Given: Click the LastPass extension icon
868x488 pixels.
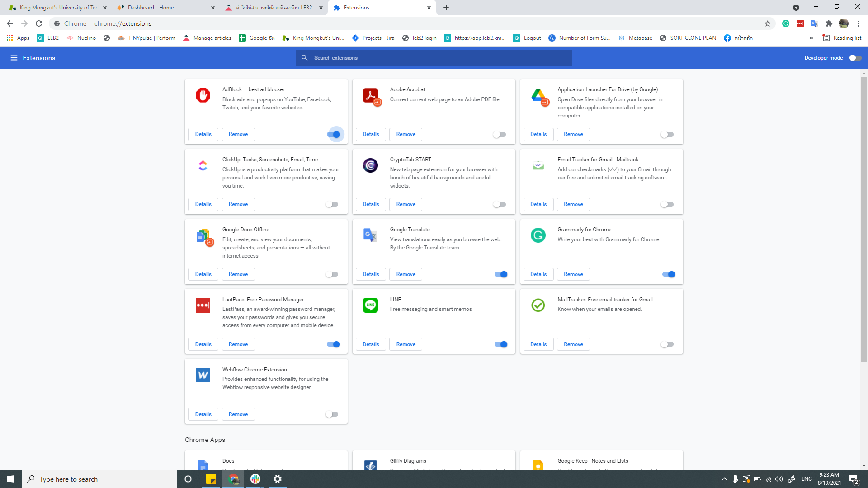Looking at the screenshot, I should click(203, 305).
